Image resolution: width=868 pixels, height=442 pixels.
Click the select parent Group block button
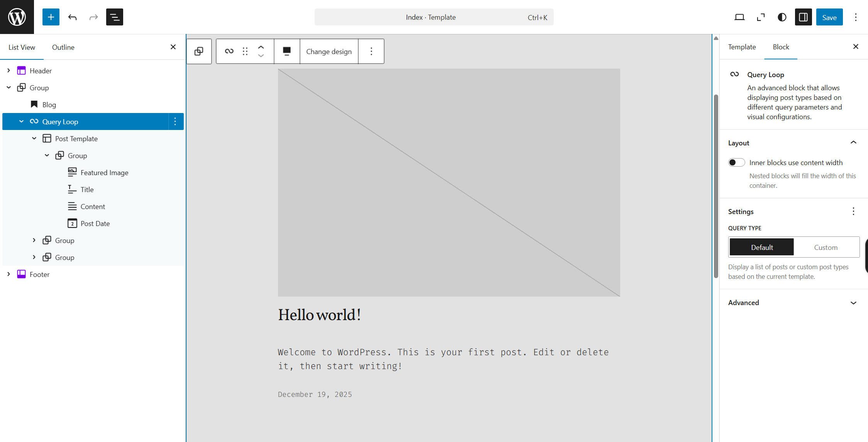(x=199, y=51)
